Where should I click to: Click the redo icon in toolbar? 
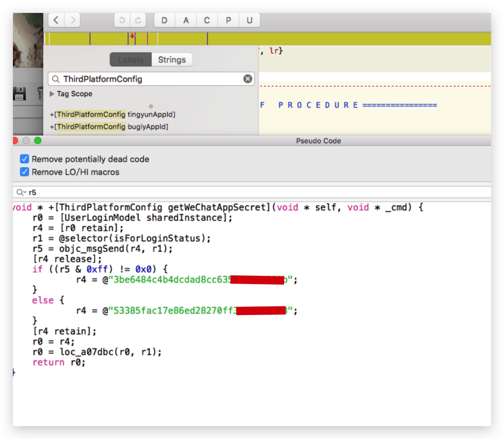pos(138,20)
